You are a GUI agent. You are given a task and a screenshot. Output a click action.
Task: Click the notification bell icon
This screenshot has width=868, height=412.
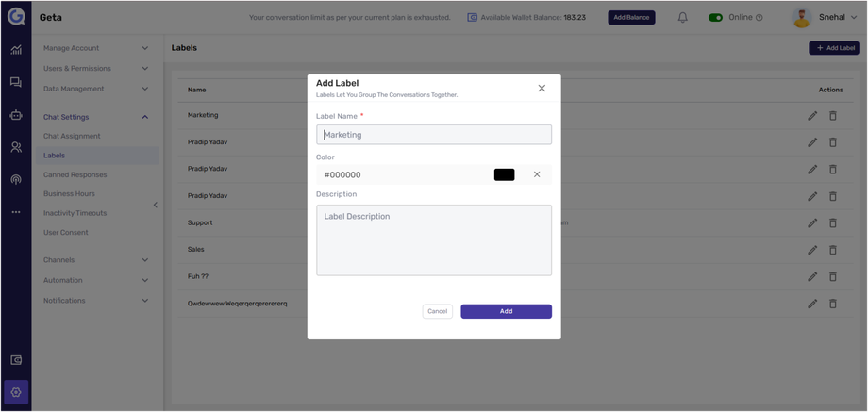coord(682,17)
